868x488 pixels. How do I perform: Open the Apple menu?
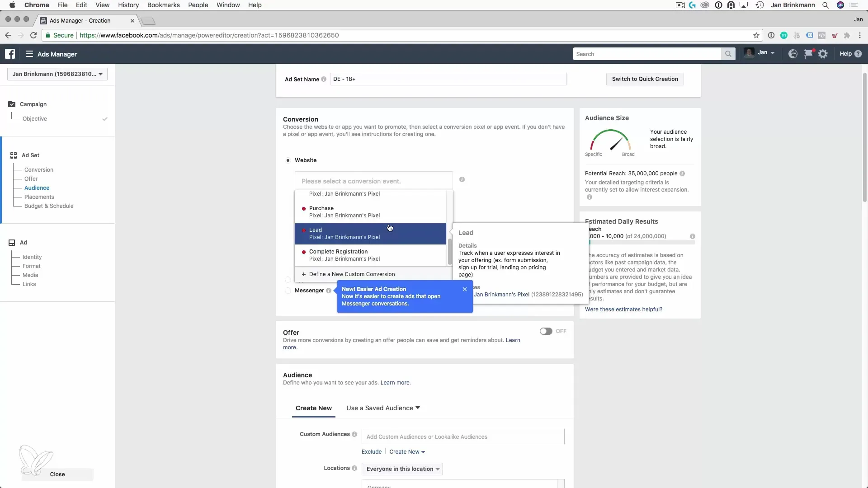pyautogui.click(x=12, y=5)
